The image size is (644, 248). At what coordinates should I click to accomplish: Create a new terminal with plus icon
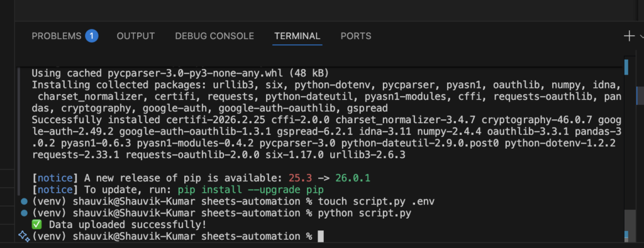629,36
